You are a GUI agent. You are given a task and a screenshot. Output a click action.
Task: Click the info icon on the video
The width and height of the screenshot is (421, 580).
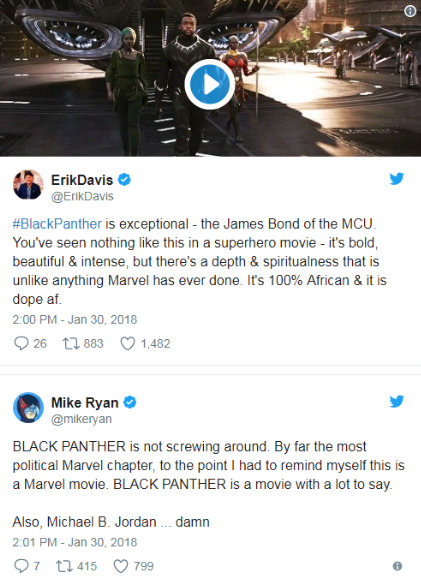[410, 11]
